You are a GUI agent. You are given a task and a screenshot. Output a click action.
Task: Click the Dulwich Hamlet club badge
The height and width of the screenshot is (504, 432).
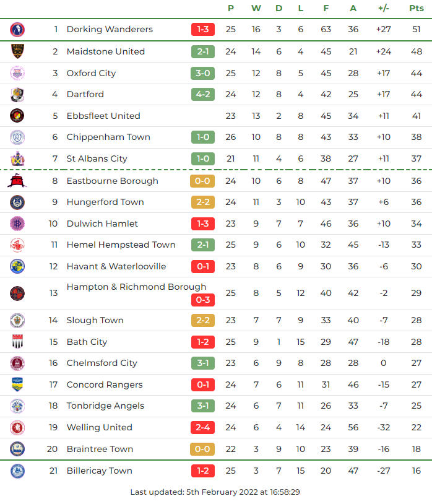click(x=17, y=224)
